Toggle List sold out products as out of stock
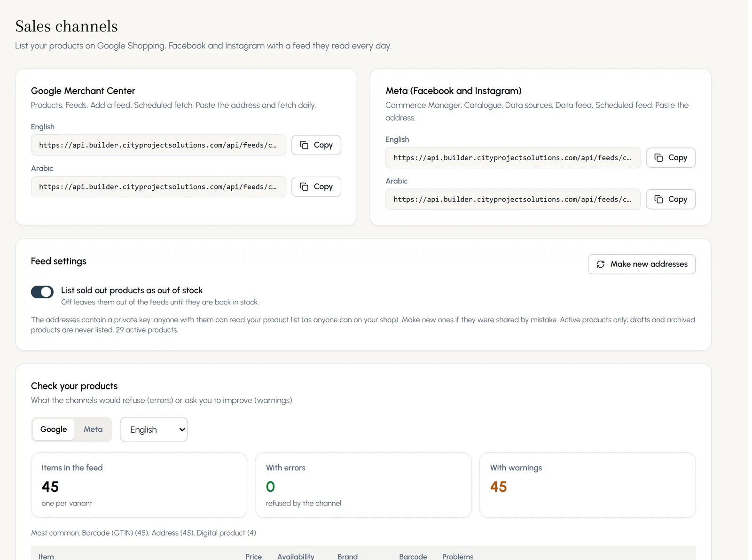Viewport: 752px width, 560px height. (42, 292)
